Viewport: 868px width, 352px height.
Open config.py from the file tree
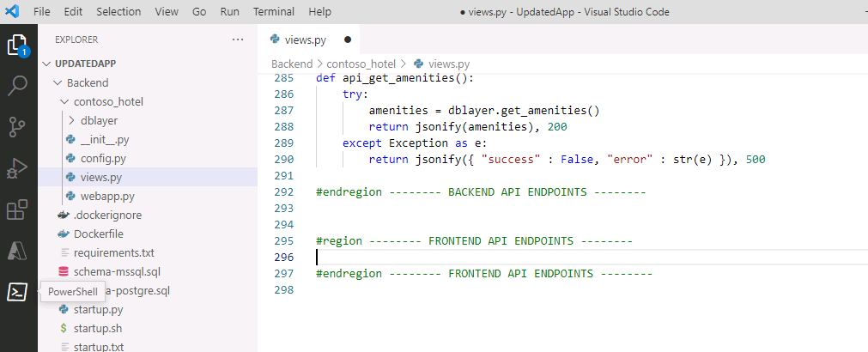pyautogui.click(x=103, y=158)
